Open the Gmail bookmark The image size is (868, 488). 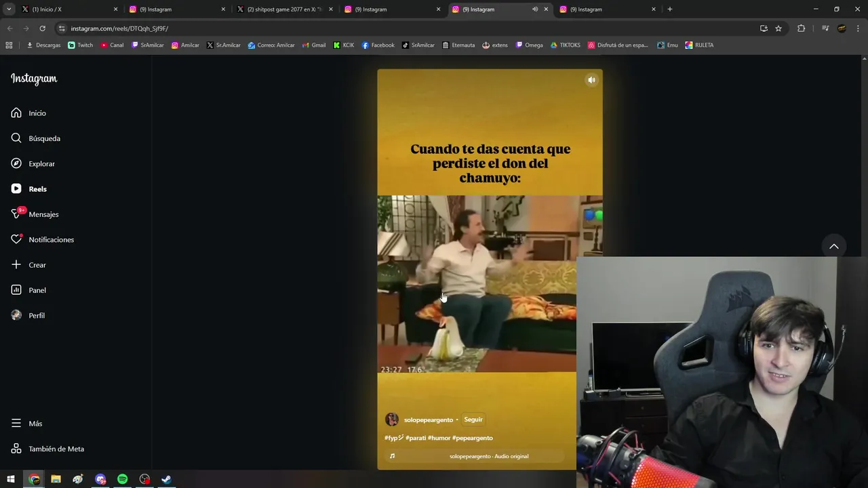coord(313,45)
